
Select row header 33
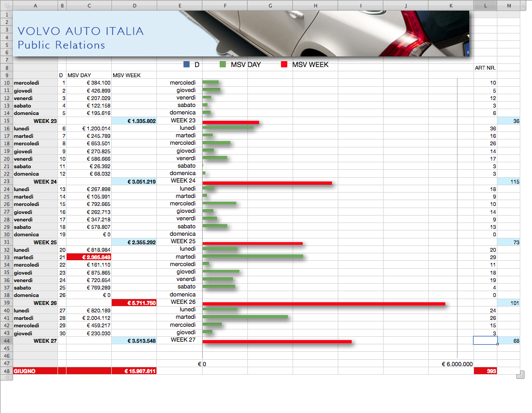pos(6,257)
